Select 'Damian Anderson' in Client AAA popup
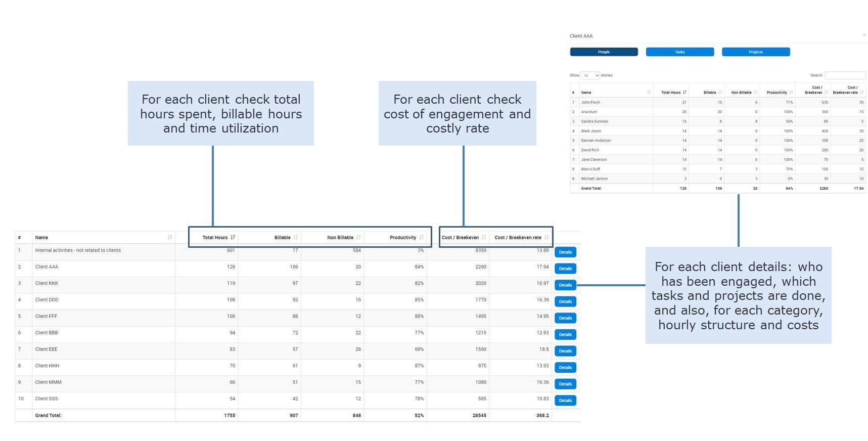The width and height of the screenshot is (868, 441). coord(596,141)
